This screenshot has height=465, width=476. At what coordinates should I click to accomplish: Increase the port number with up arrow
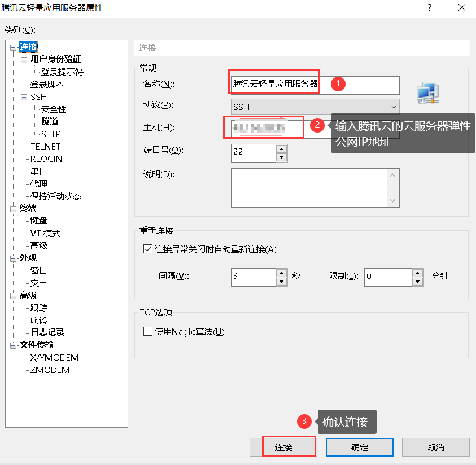point(282,149)
